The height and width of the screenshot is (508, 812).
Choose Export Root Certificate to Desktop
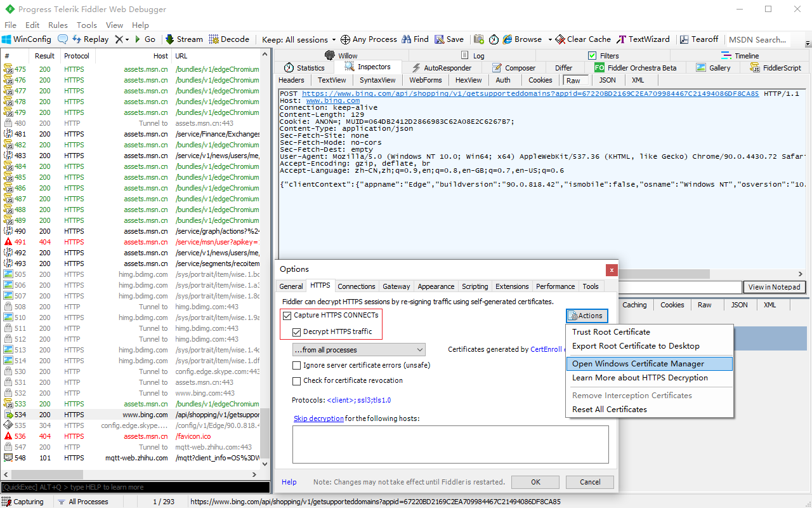click(x=649, y=346)
